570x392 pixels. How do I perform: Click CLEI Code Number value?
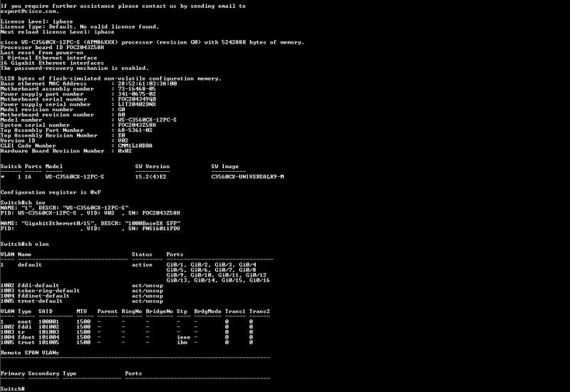[x=135, y=146]
